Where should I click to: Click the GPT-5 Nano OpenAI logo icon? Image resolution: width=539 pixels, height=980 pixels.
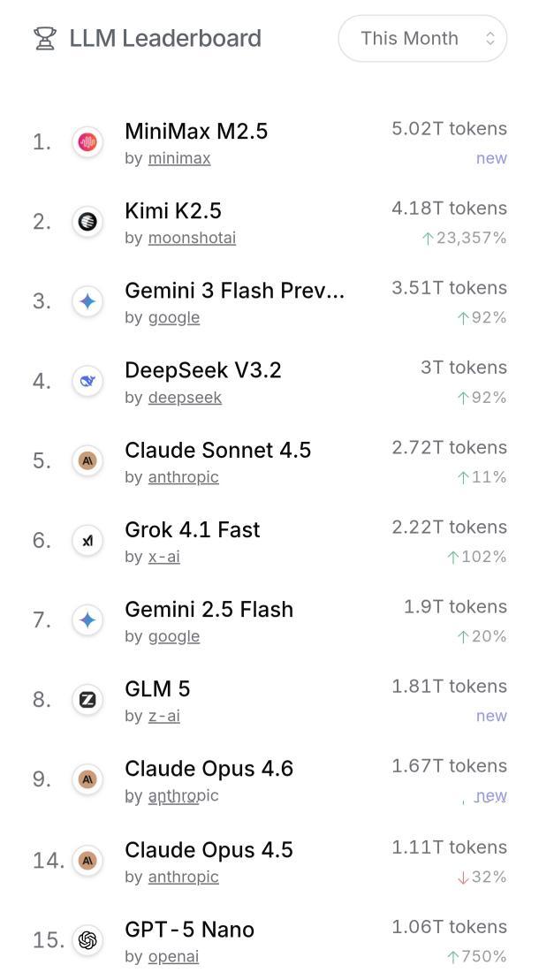87,940
